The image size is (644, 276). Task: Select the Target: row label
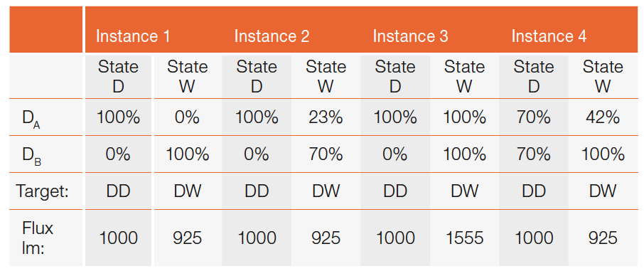click(42, 191)
